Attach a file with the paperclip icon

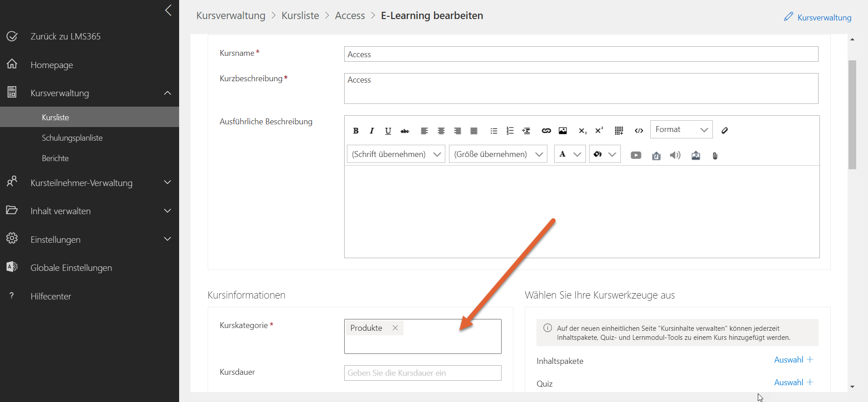pos(715,156)
